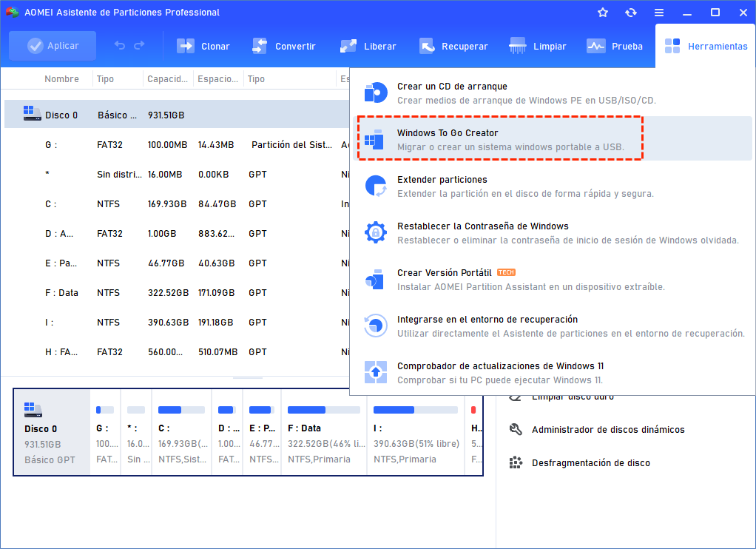This screenshot has width=756, height=549.
Task: Select the H: partition block with red bar
Action: tap(474, 432)
